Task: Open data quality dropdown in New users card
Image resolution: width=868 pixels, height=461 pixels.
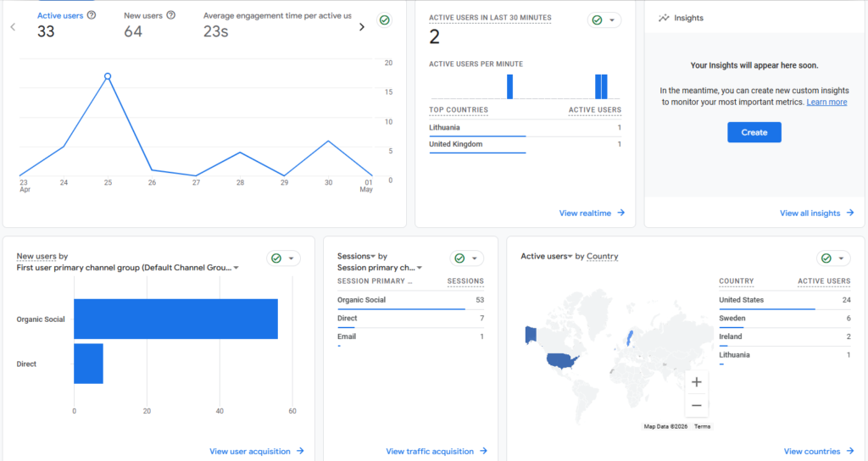Action: (x=283, y=258)
